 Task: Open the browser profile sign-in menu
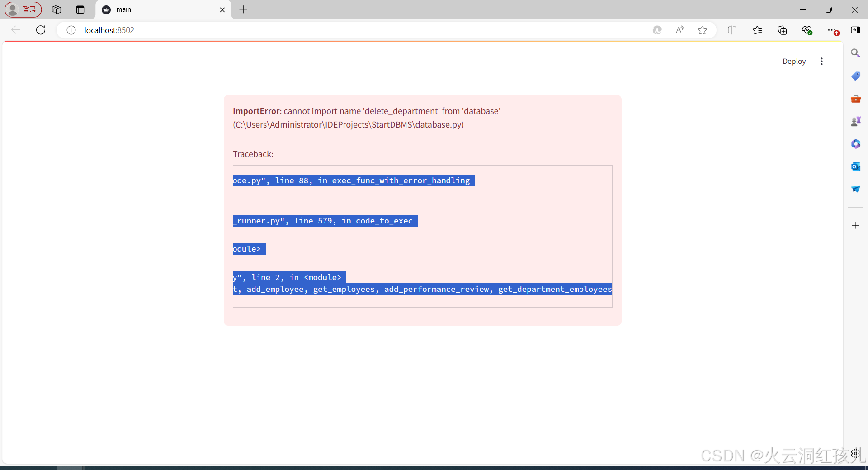coord(23,9)
